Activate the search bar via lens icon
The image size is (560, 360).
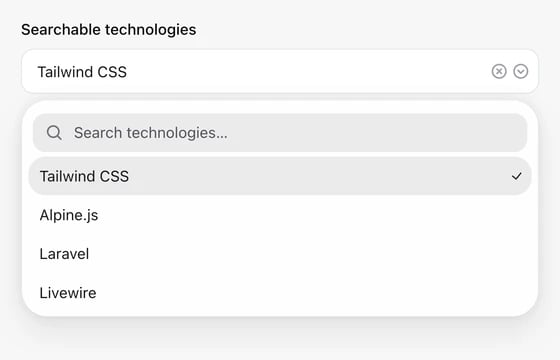54,132
